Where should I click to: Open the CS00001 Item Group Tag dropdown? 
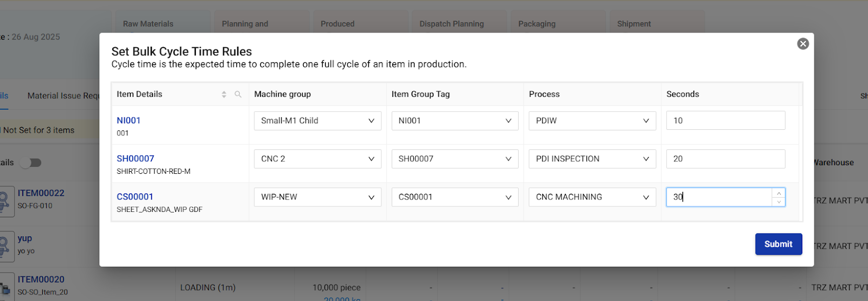point(455,197)
